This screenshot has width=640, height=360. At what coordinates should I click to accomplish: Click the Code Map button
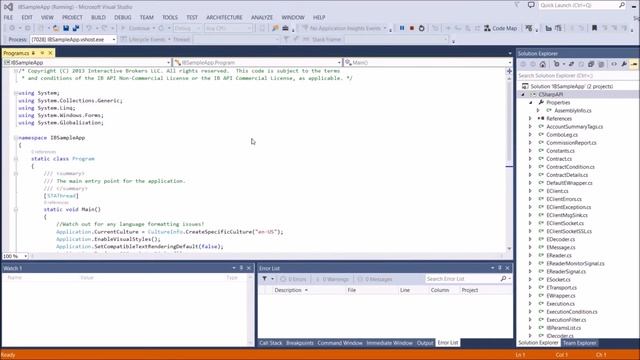pos(500,28)
